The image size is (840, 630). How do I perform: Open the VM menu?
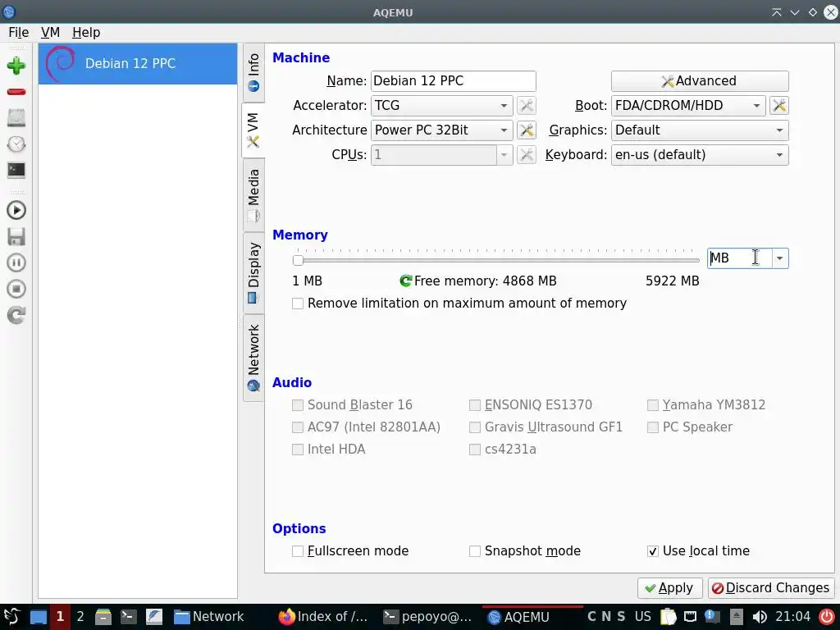[x=50, y=33]
